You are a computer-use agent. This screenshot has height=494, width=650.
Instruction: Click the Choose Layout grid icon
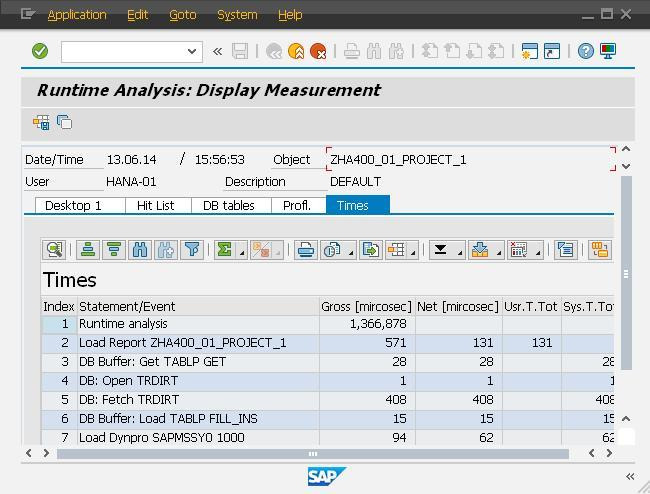396,250
